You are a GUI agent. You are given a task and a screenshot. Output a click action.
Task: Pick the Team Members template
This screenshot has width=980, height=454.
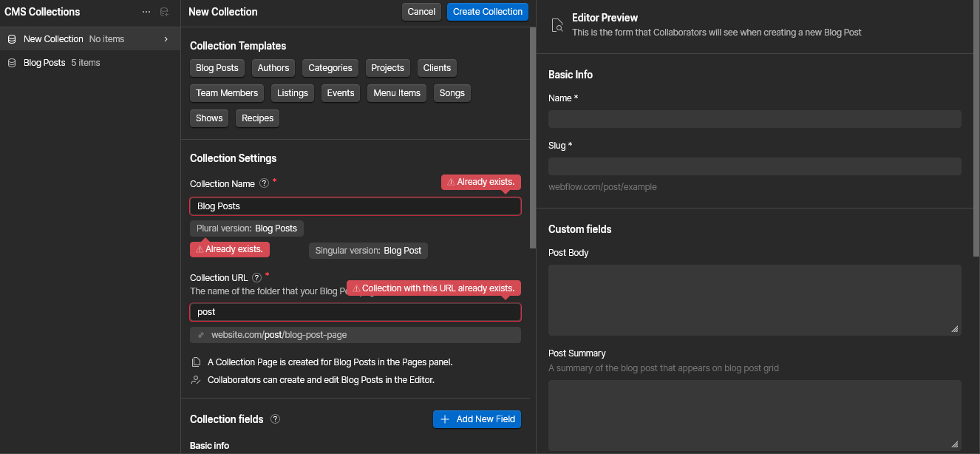pos(227,93)
